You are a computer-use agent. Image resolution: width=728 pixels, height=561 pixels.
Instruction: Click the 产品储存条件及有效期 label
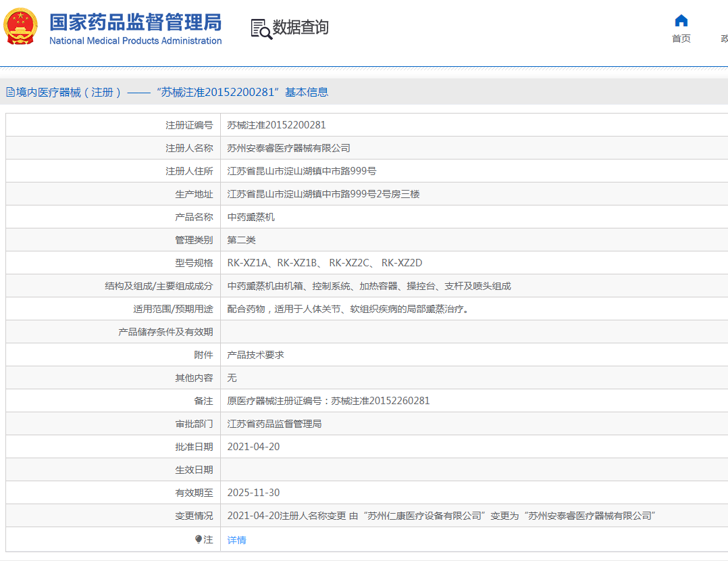pyautogui.click(x=165, y=332)
